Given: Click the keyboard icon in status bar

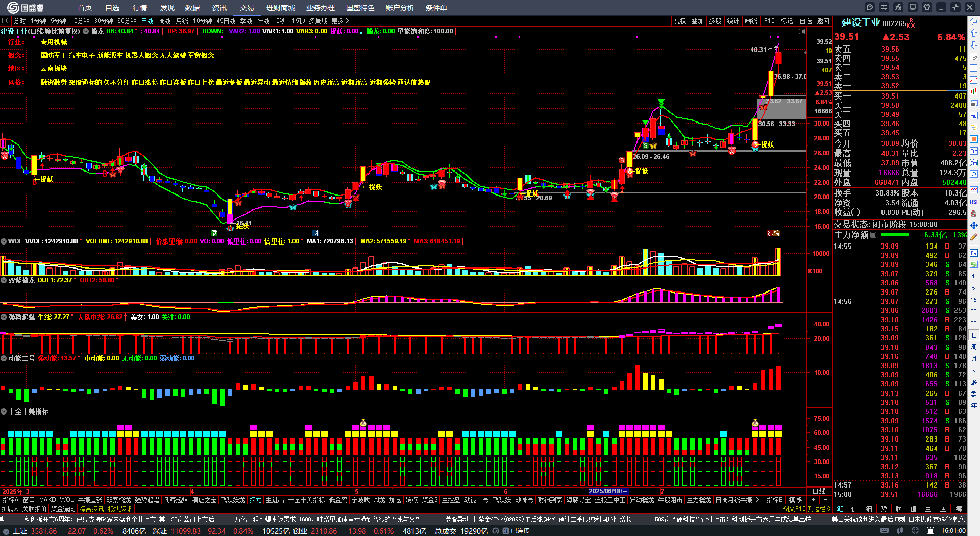Looking at the screenshot, I should (x=885, y=531).
